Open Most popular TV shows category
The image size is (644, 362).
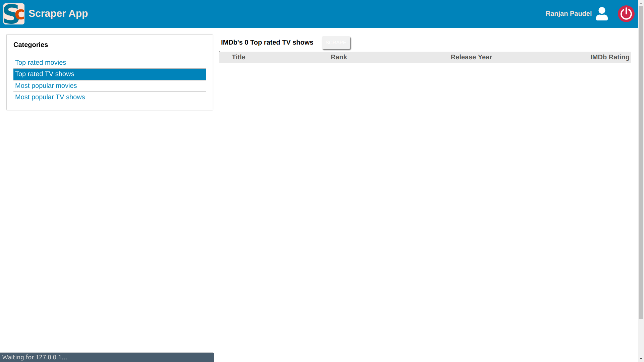[x=50, y=97]
